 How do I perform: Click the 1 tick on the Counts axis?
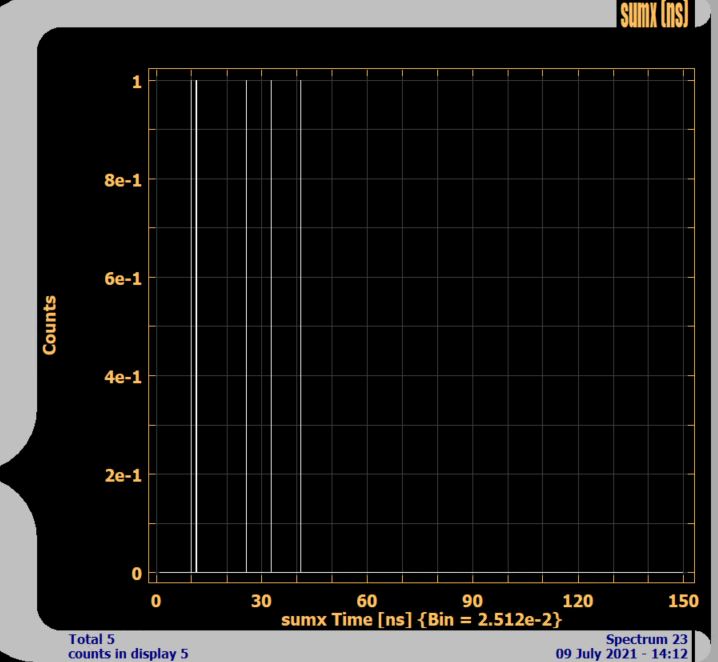tap(136, 83)
